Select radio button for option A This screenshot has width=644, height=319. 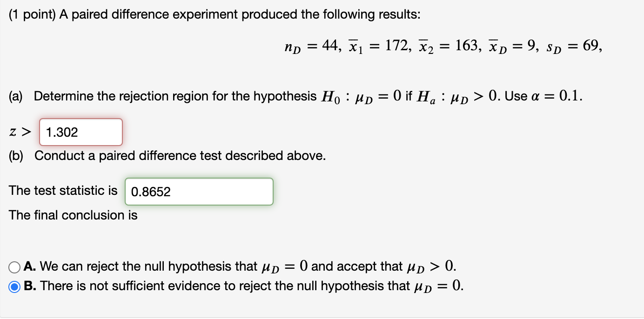pyautogui.click(x=14, y=267)
